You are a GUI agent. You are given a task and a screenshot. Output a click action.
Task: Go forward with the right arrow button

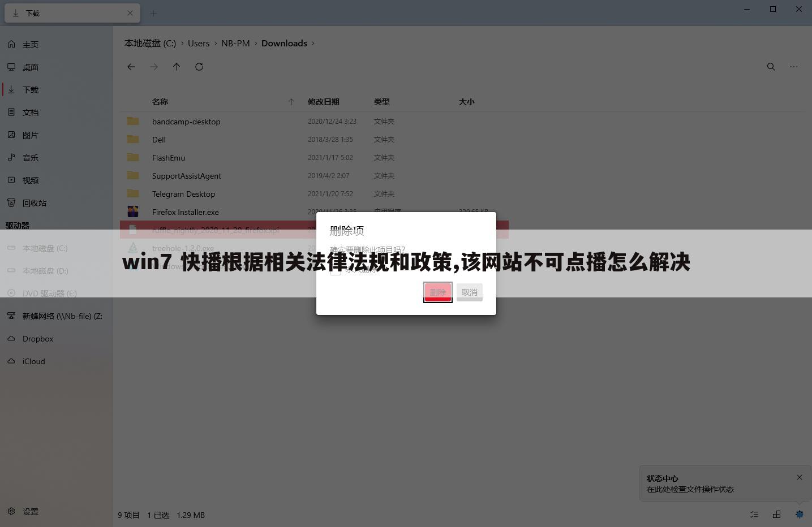click(x=154, y=67)
